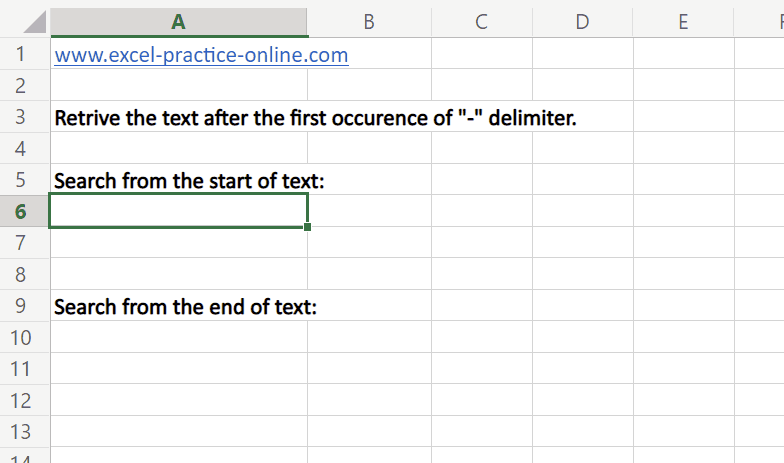Click the active empty cell A6
The height and width of the screenshot is (463, 784).
tap(178, 211)
